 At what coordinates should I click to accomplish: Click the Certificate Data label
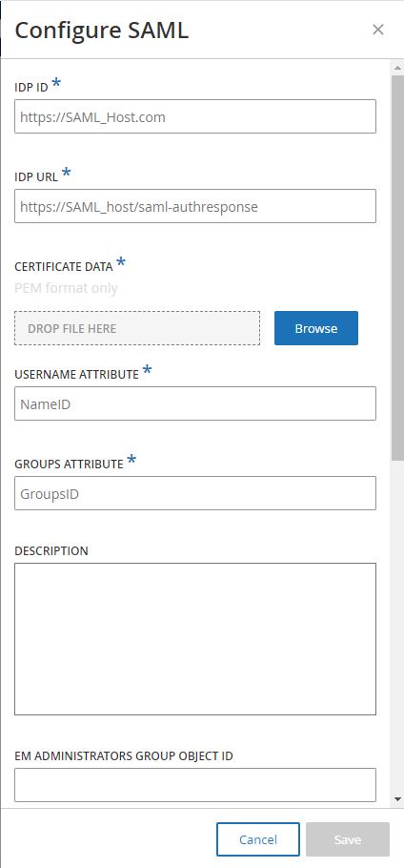pos(64,267)
